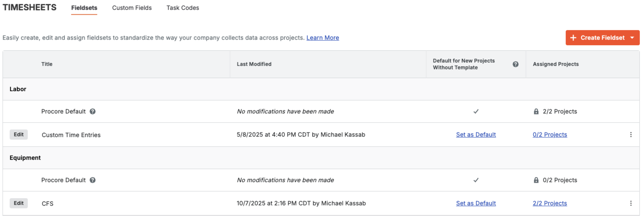Open 0/2 Projects link for Custom Time Entries
Viewport: 644px width, 216px height.
549,135
